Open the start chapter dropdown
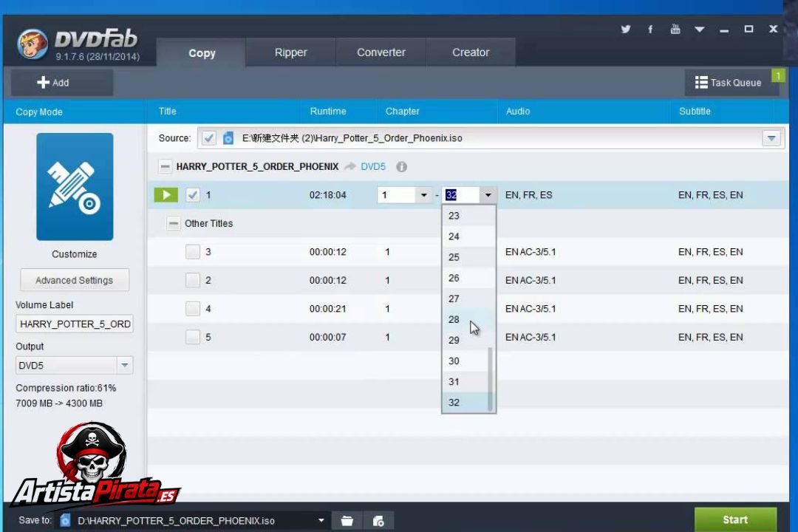This screenshot has height=532, width=798. pyautogui.click(x=423, y=195)
